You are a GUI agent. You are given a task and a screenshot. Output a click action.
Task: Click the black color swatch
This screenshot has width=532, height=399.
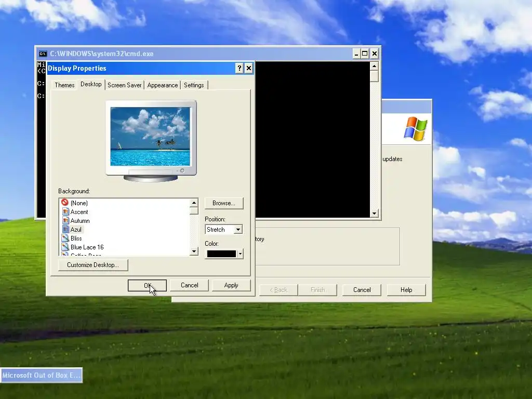(x=221, y=254)
